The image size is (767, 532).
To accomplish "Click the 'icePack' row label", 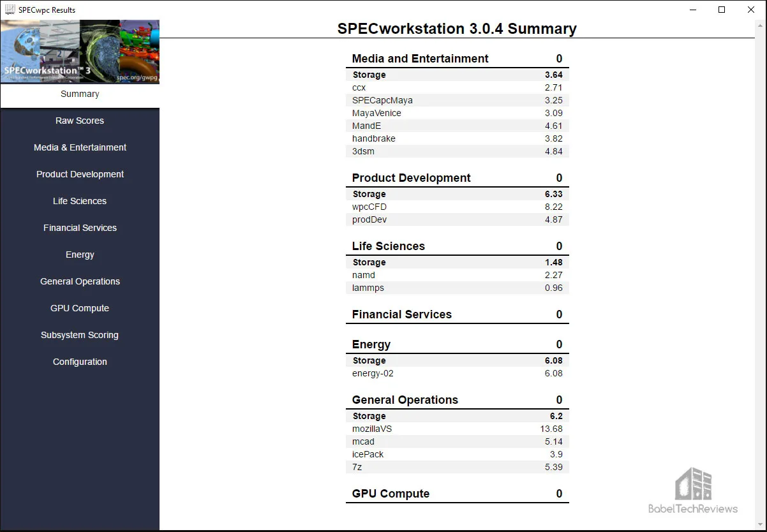I will click(x=368, y=454).
